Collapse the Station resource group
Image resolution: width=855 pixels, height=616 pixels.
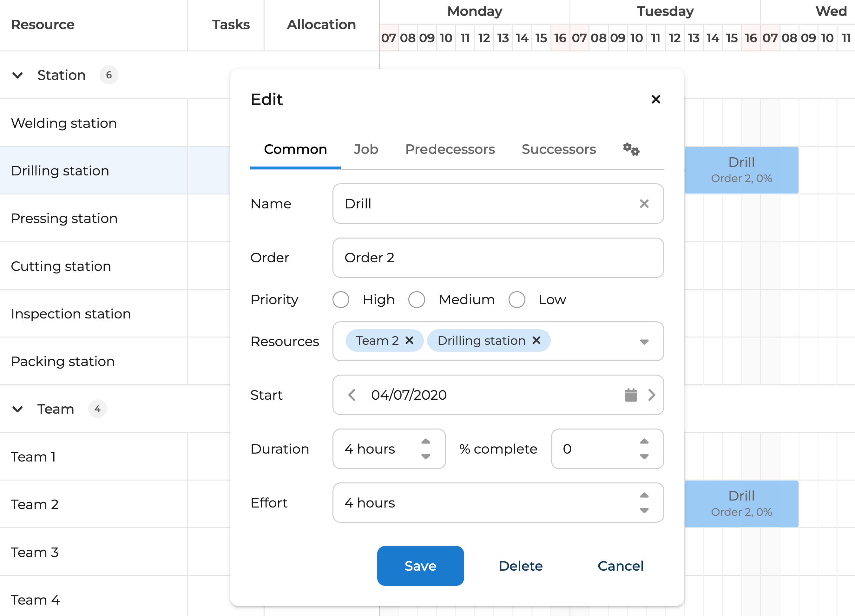[x=18, y=75]
